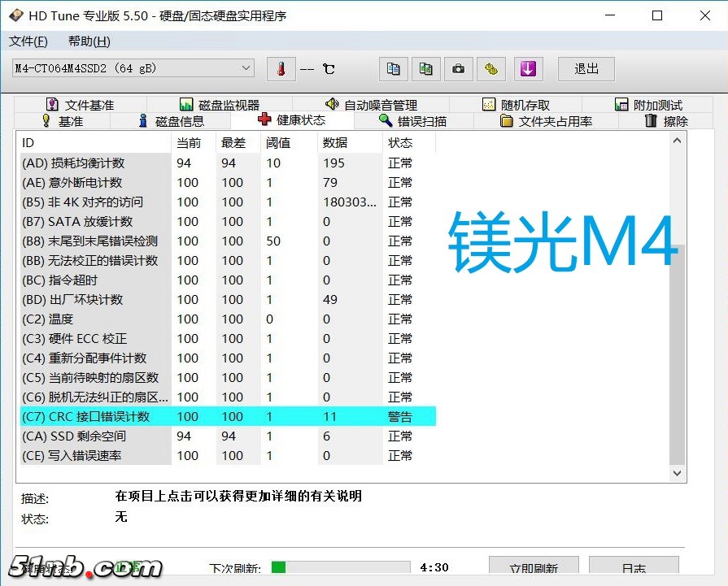Switch to the 错误扫描 tab
Viewport: 728px width, 586px height.
click(x=413, y=121)
